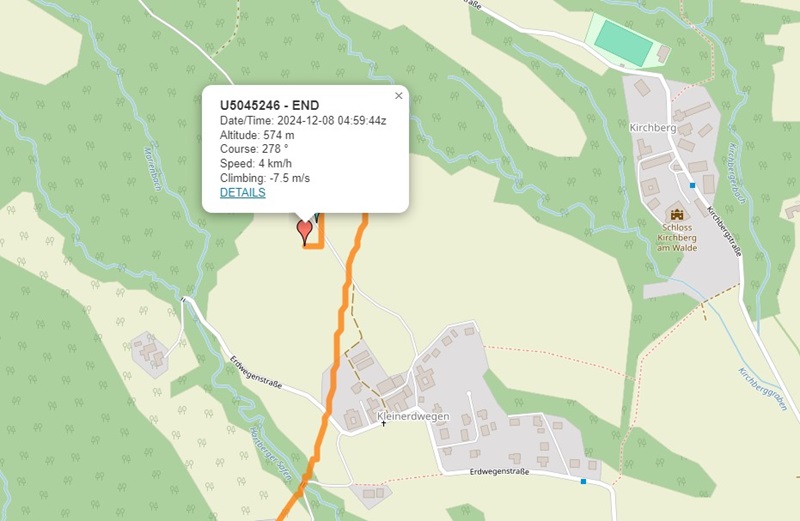
Task: Click the diagonal Erdwegenstraße road label
Action: [x=256, y=373]
